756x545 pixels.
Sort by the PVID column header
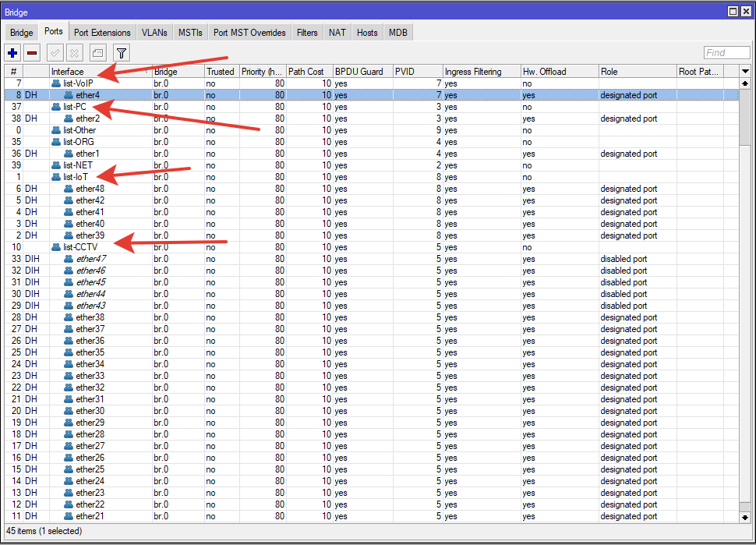[417, 72]
